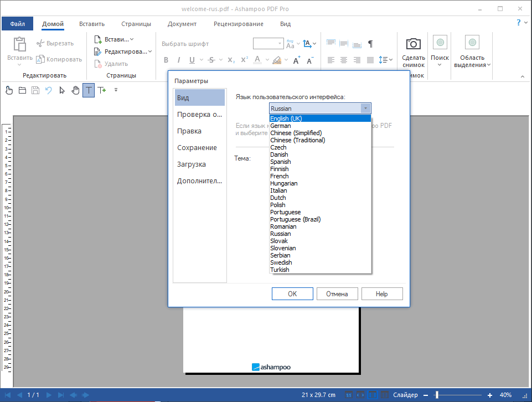Choose Chinese (Simplified) language

[320, 133]
